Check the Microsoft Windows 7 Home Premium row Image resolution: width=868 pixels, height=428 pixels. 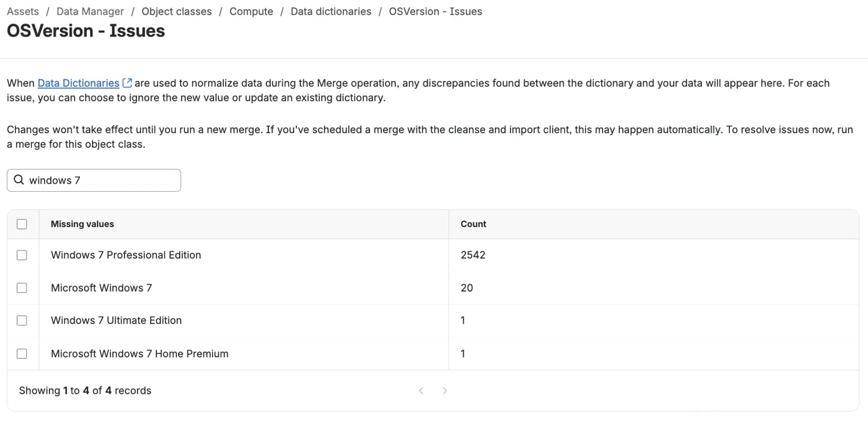point(22,354)
